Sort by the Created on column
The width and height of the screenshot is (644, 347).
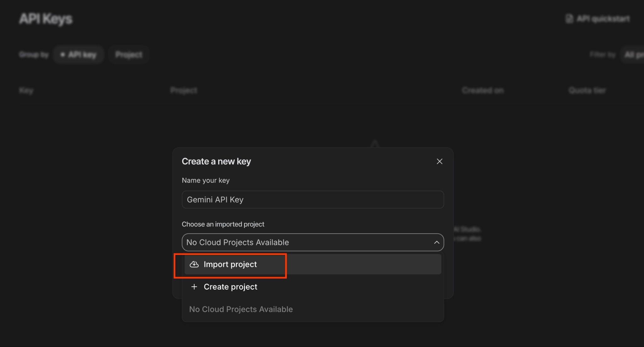click(x=483, y=91)
